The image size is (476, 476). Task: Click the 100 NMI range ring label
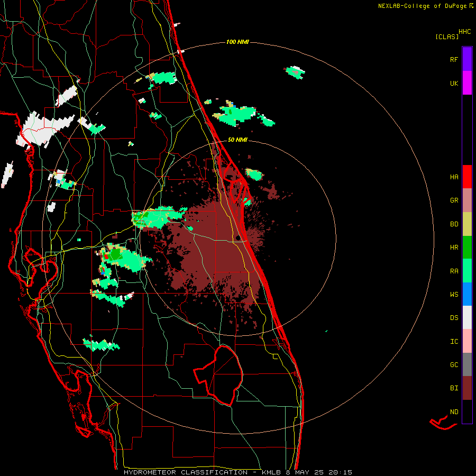point(237,42)
